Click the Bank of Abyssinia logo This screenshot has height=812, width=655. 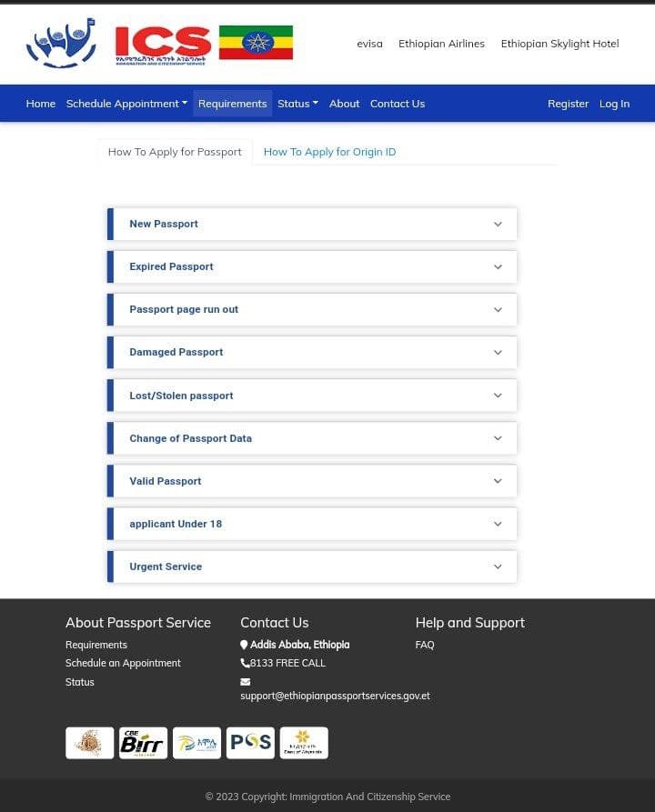click(304, 743)
